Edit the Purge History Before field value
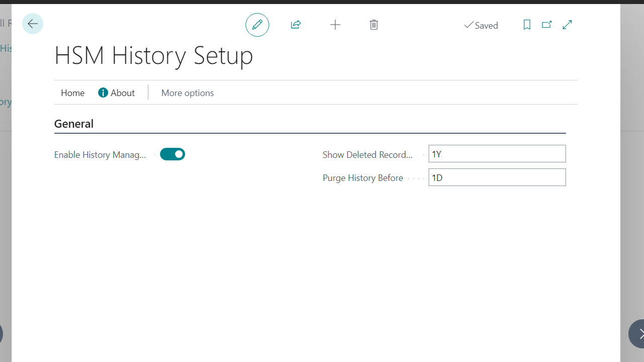Screen dimensions: 644x362 point(497,177)
